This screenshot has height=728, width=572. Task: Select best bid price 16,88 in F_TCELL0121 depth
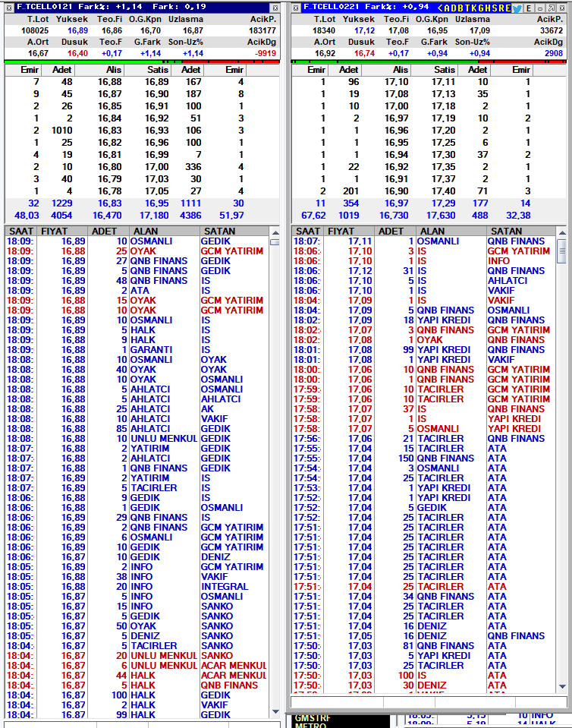(110, 82)
